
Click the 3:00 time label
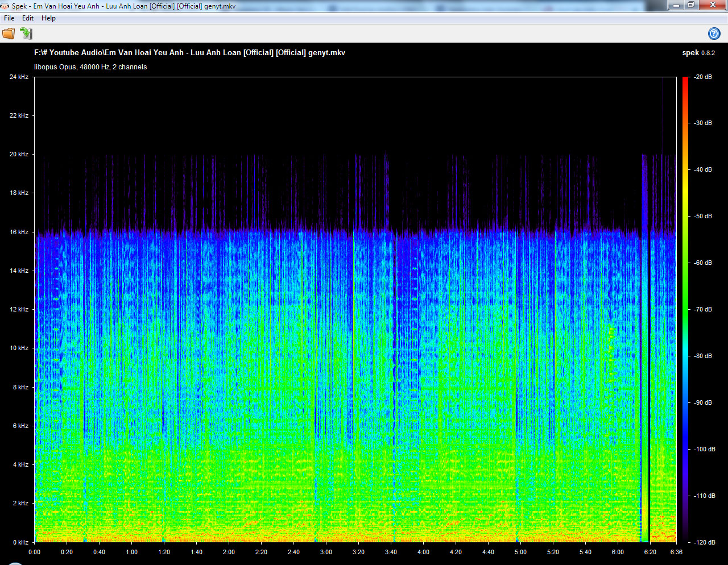pyautogui.click(x=326, y=552)
